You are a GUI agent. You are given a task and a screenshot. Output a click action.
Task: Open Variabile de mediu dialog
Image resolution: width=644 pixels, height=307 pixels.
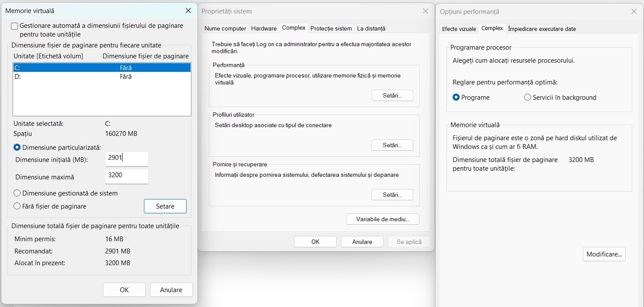point(383,219)
